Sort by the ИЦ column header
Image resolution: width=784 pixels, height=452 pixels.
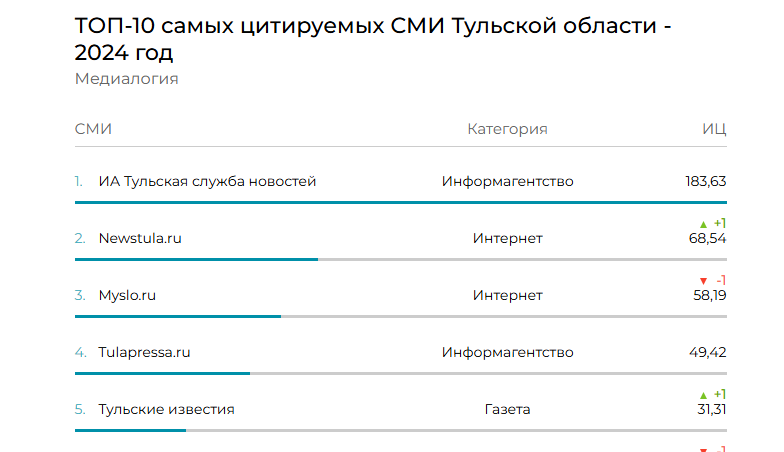[714, 129]
